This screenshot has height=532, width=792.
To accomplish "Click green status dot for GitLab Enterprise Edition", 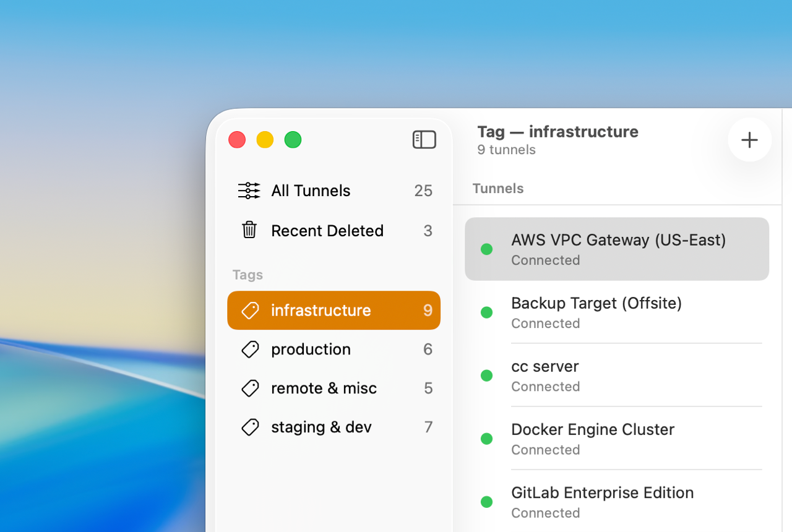I will tap(486, 502).
